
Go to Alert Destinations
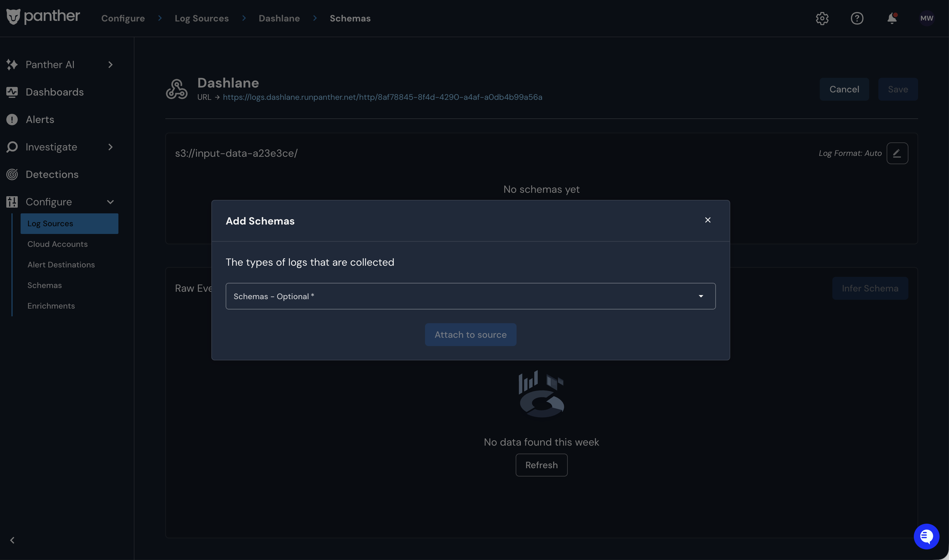tap(61, 265)
